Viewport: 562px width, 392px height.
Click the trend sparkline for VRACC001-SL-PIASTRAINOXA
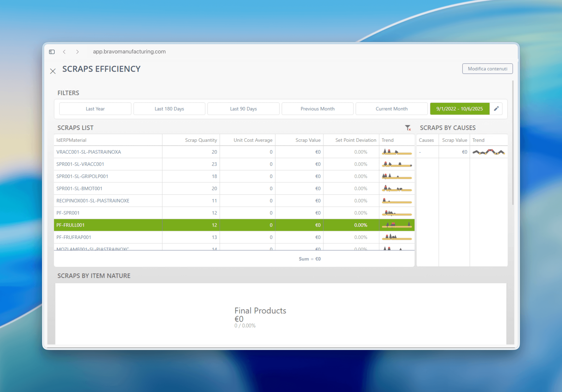click(397, 152)
